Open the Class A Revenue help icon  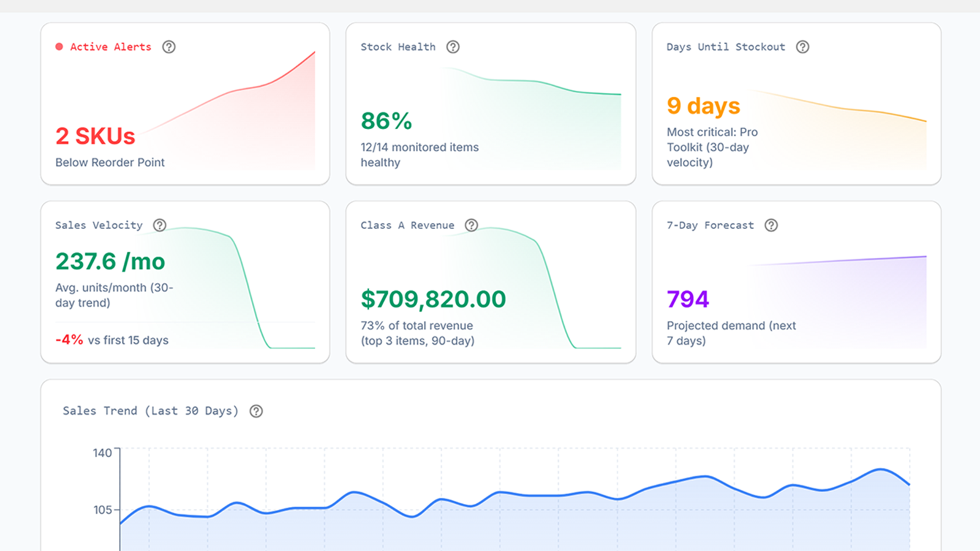pos(472,225)
